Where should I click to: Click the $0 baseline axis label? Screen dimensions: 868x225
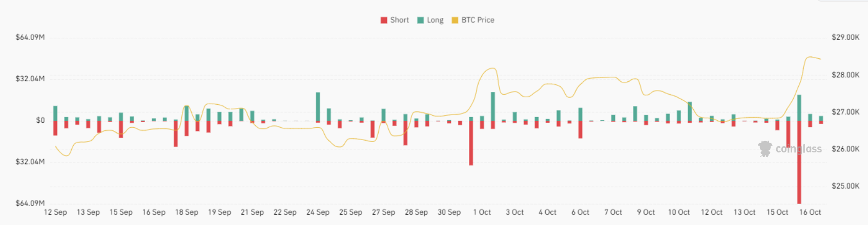click(40, 121)
